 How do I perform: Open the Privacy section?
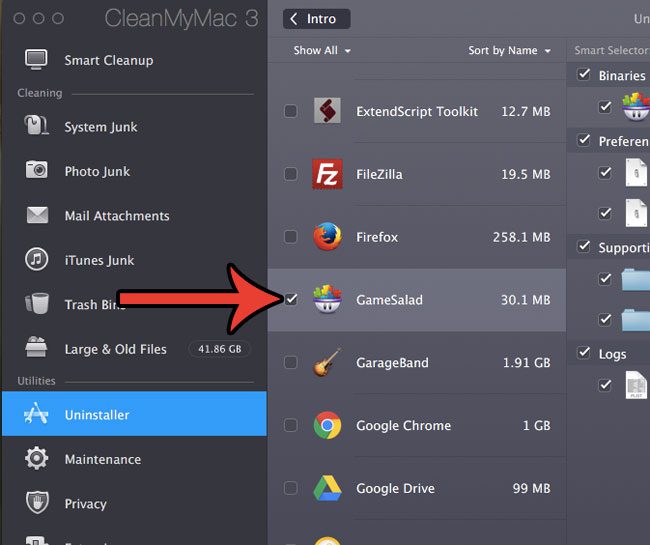coord(134,503)
